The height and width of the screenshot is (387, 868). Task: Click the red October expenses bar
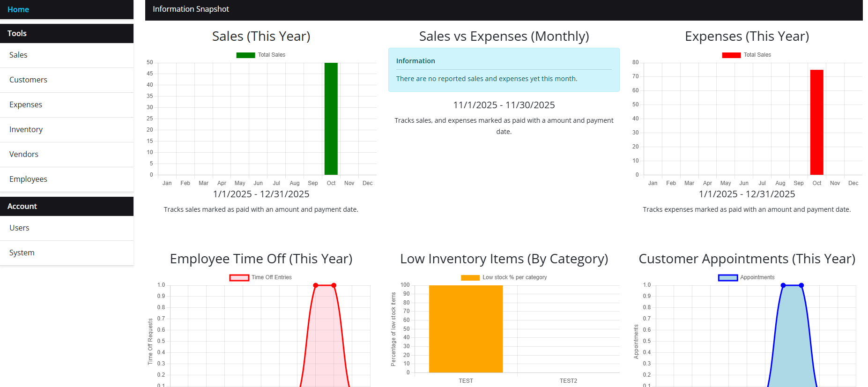pos(816,122)
